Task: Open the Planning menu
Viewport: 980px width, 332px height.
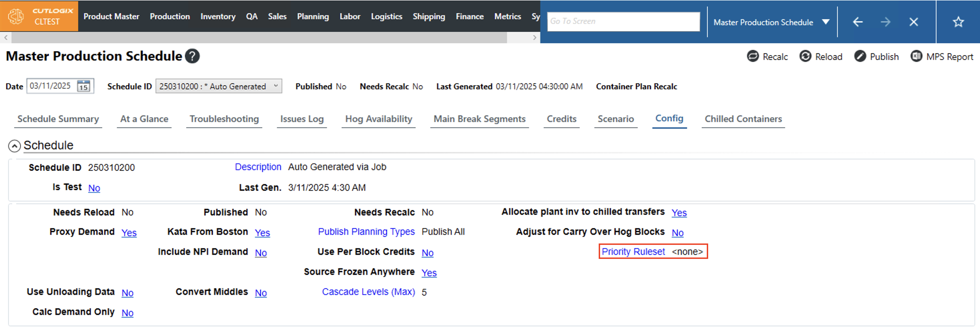Action: (x=313, y=16)
